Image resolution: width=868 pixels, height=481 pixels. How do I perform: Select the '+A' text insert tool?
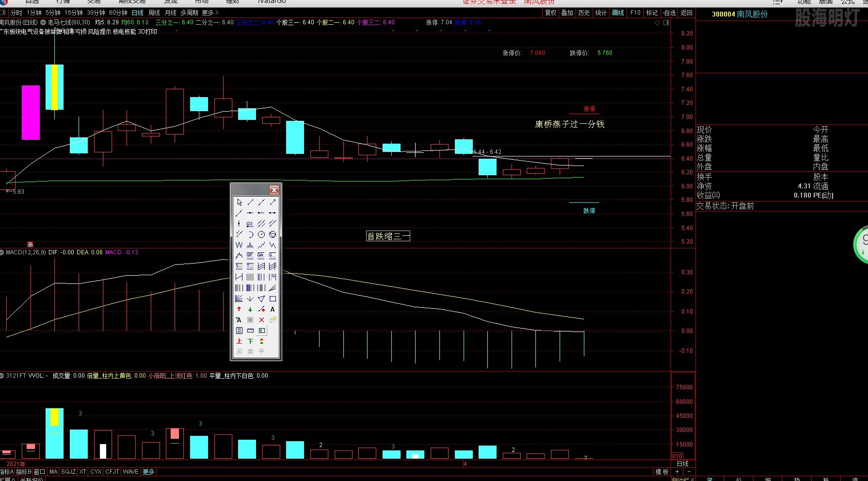pos(239,320)
